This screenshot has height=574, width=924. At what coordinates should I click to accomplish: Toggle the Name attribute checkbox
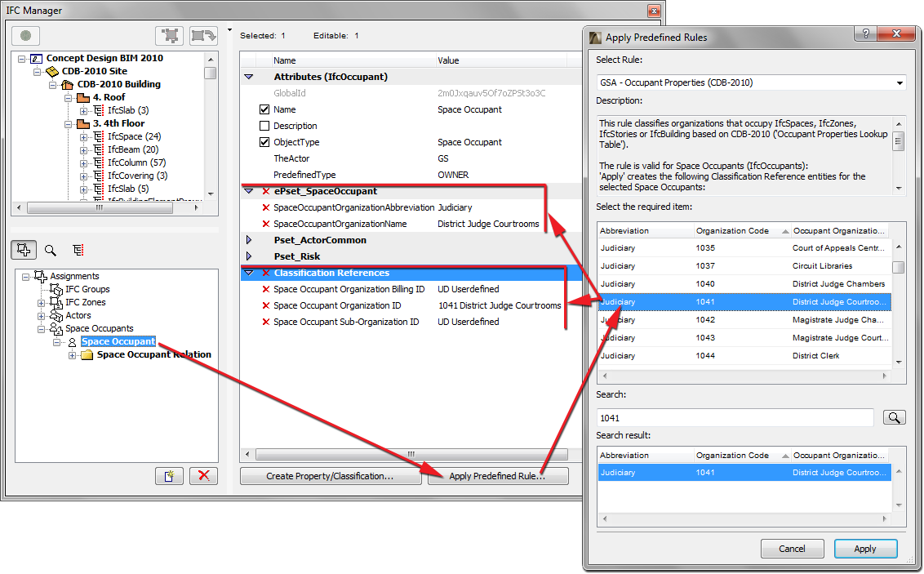click(x=264, y=109)
